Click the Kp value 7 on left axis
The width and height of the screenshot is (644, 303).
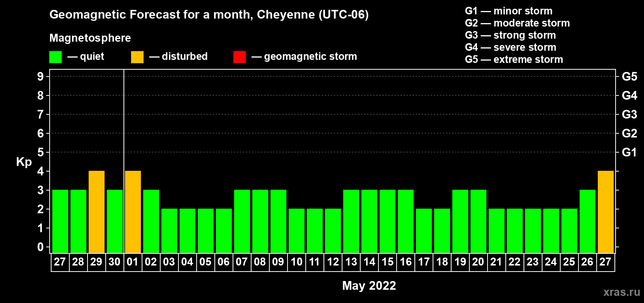pos(41,114)
